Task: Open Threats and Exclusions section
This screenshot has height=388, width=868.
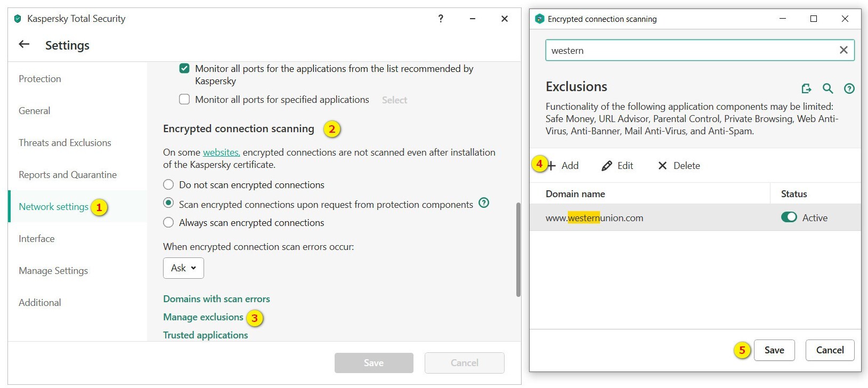Action: 65,143
